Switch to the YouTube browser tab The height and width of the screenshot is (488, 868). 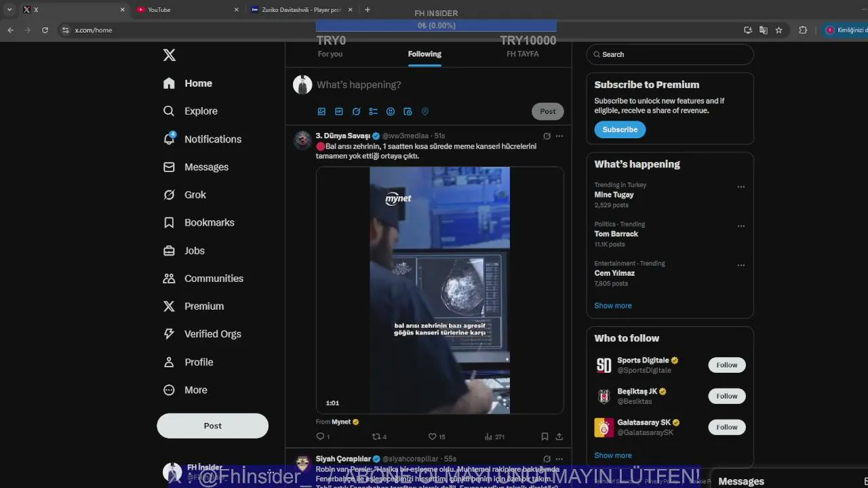click(x=186, y=9)
